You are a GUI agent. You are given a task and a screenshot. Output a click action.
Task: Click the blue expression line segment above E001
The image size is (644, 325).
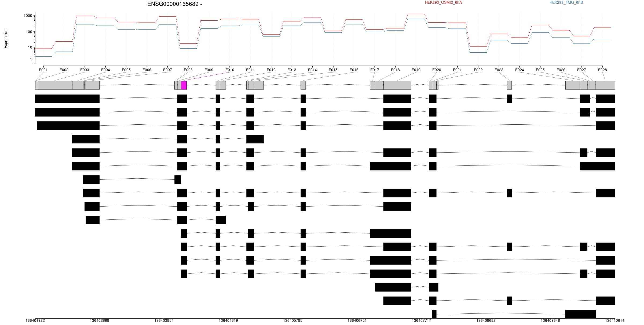pyautogui.click(x=43, y=56)
